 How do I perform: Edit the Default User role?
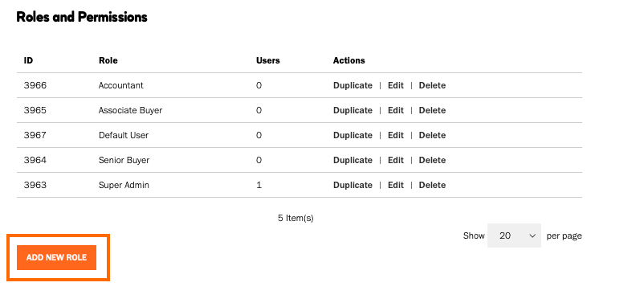(396, 135)
